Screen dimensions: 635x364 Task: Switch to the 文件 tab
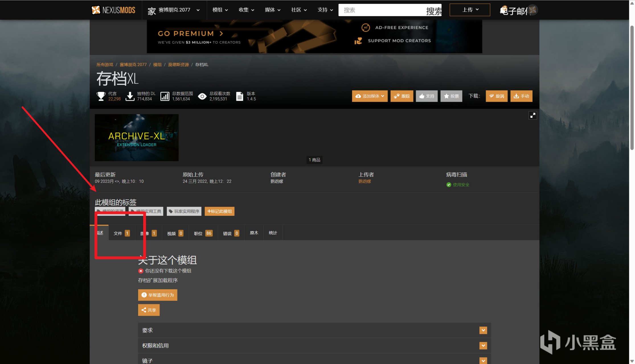point(122,233)
